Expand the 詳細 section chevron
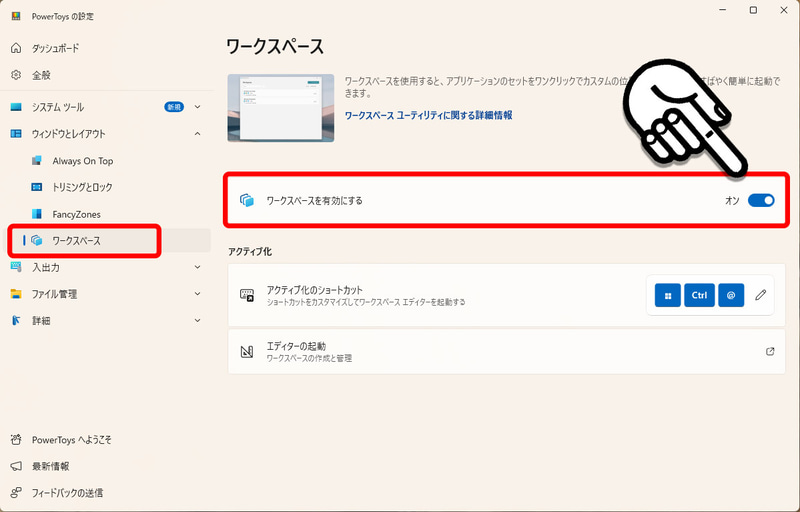Viewport: 800px width, 512px height. [197, 320]
